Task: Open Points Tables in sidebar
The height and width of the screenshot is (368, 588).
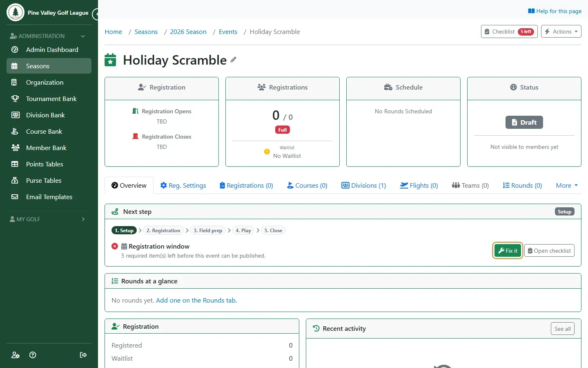Action: click(x=49, y=164)
